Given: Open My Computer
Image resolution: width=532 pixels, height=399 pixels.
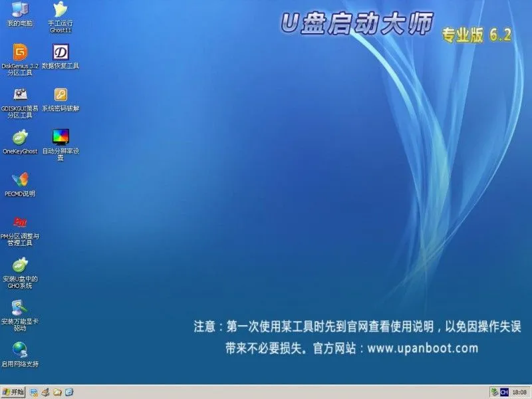Looking at the screenshot, I should coord(18,12).
